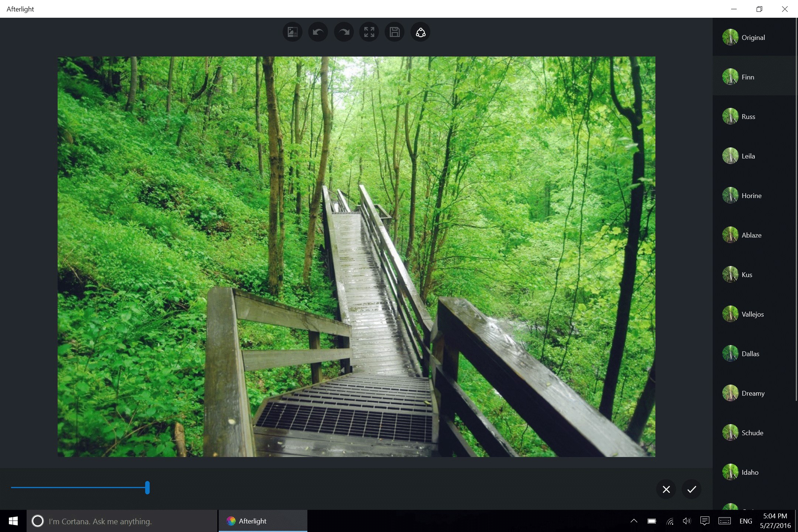This screenshot has height=532, width=798.
Task: Open the ENG language indicator in the taskbar
Action: tap(746, 521)
